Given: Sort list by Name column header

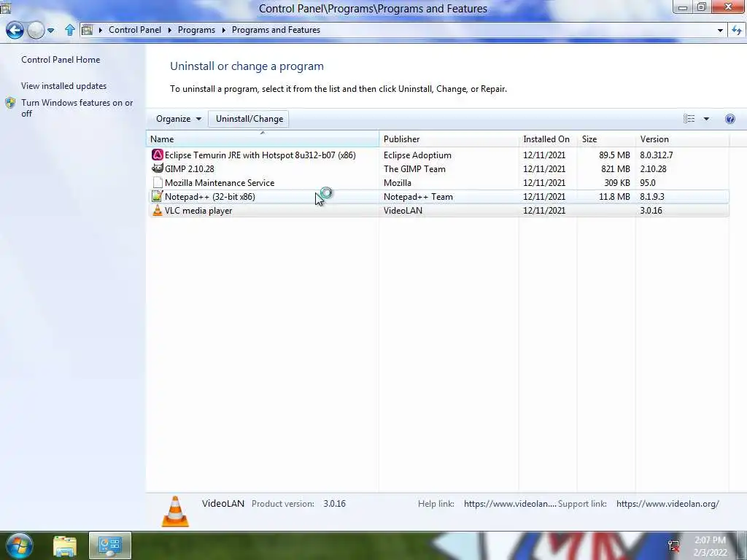Looking at the screenshot, I should [x=263, y=139].
